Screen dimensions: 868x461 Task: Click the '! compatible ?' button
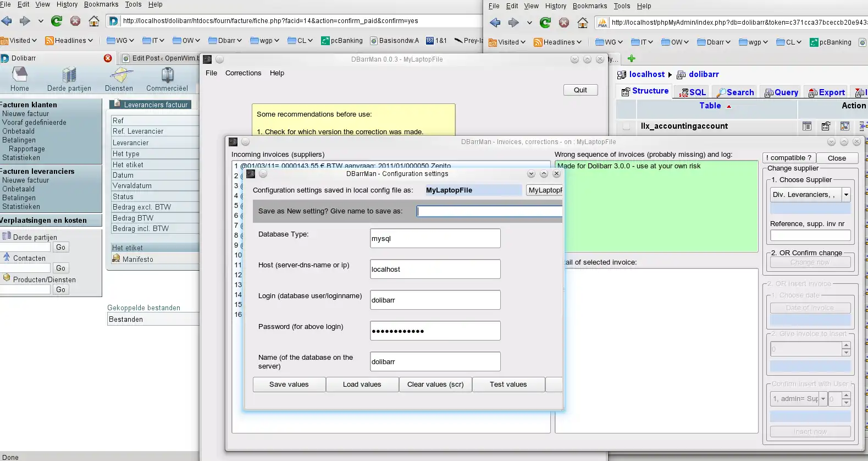coord(789,158)
